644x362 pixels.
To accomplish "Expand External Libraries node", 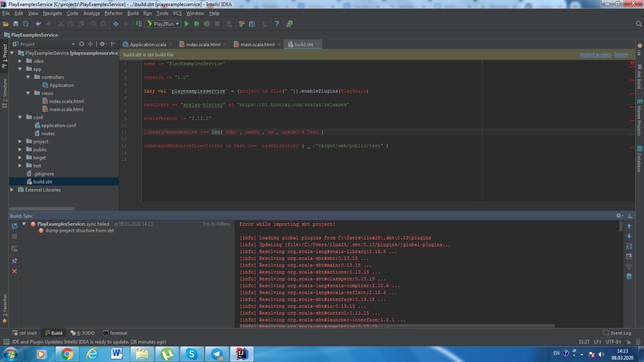I will click(13, 190).
